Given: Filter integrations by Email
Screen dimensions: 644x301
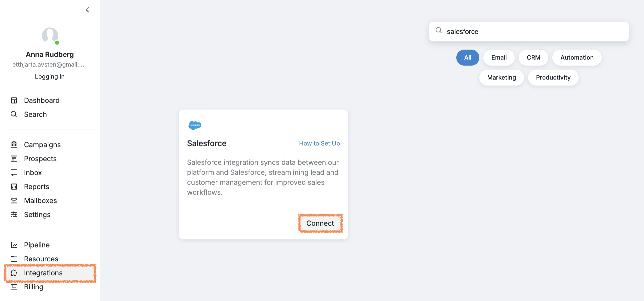Looking at the screenshot, I should (x=499, y=58).
